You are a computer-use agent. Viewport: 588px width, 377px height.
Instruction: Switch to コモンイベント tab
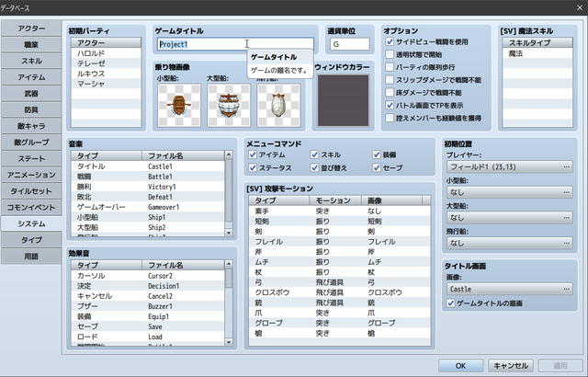31,208
